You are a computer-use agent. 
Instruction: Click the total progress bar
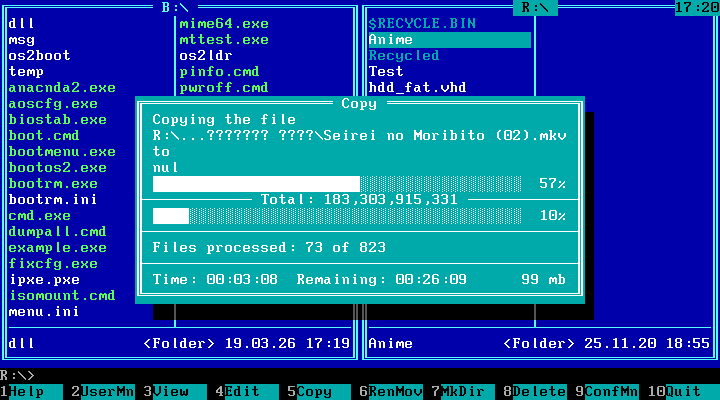tap(337, 216)
